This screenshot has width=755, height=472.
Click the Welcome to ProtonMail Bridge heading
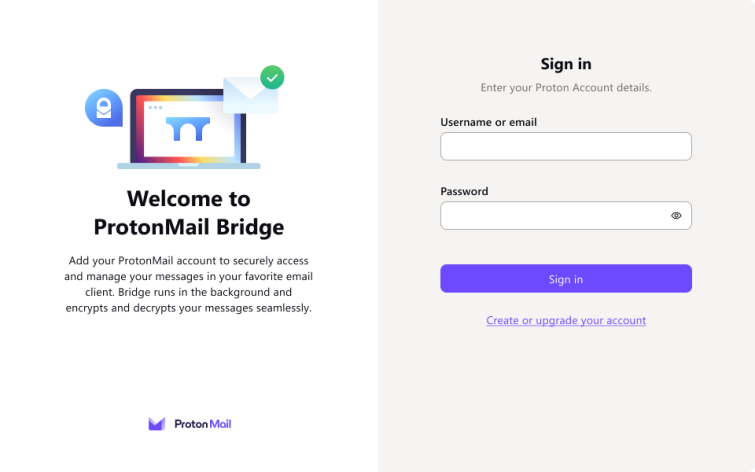point(189,213)
